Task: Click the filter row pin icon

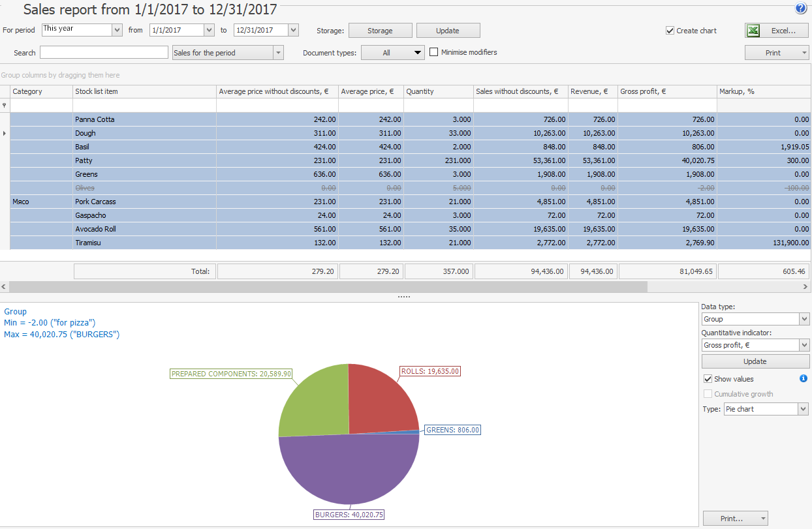Action: click(x=5, y=105)
